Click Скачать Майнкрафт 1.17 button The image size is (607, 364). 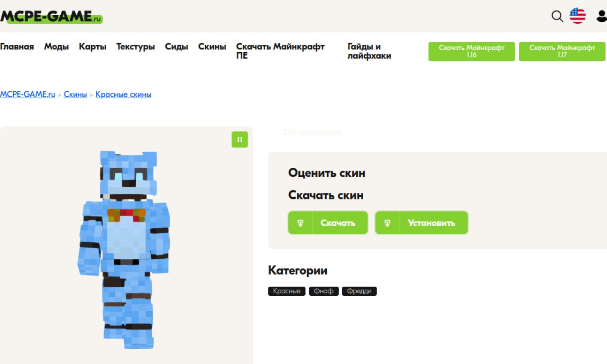[x=562, y=51]
